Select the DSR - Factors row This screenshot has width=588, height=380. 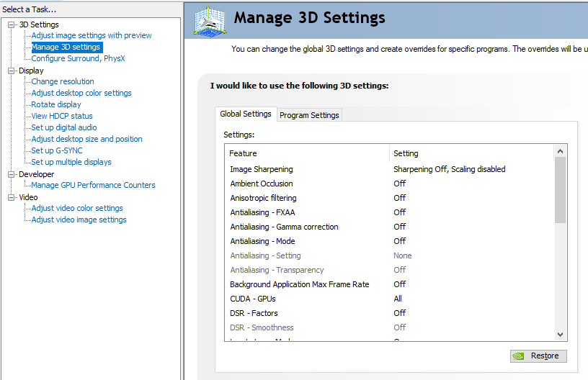390,313
